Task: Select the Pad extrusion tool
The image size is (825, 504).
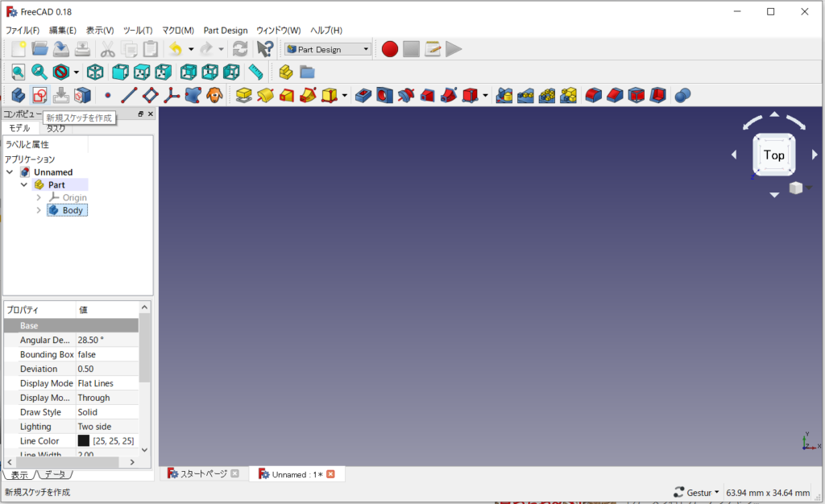Action: click(x=243, y=95)
